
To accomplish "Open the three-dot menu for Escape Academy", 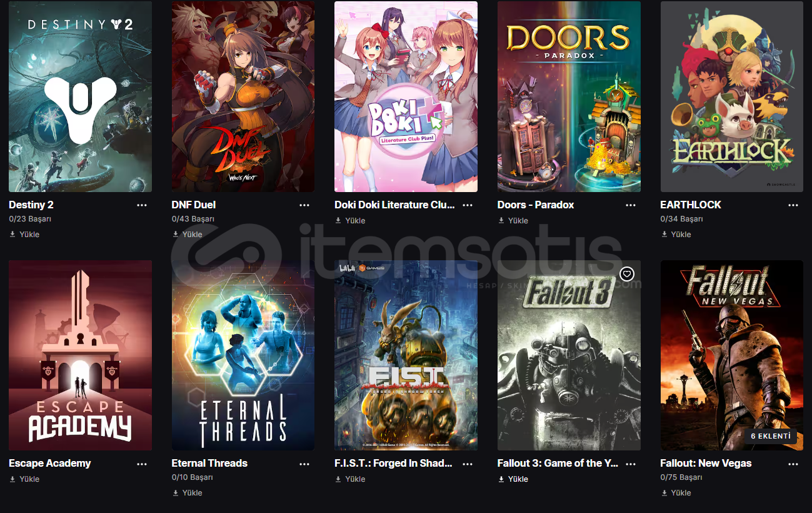I will 142,464.
